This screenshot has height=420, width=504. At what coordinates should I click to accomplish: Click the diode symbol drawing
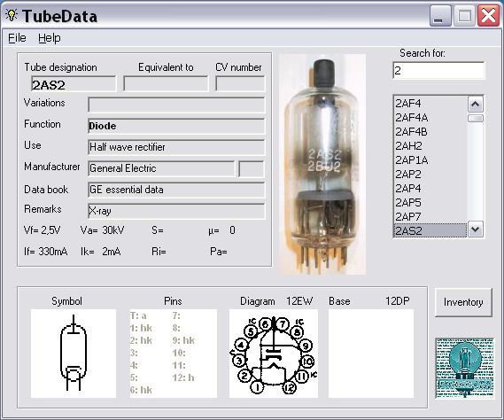(74, 354)
